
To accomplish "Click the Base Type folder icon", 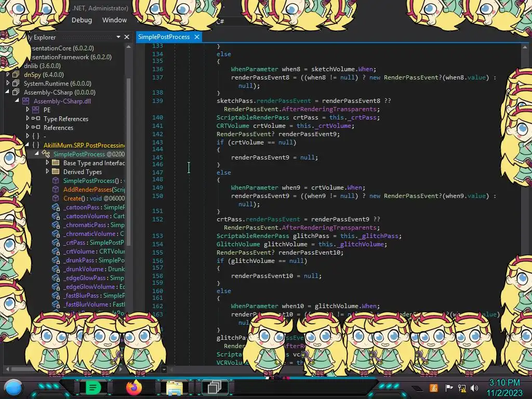I will [x=56, y=163].
